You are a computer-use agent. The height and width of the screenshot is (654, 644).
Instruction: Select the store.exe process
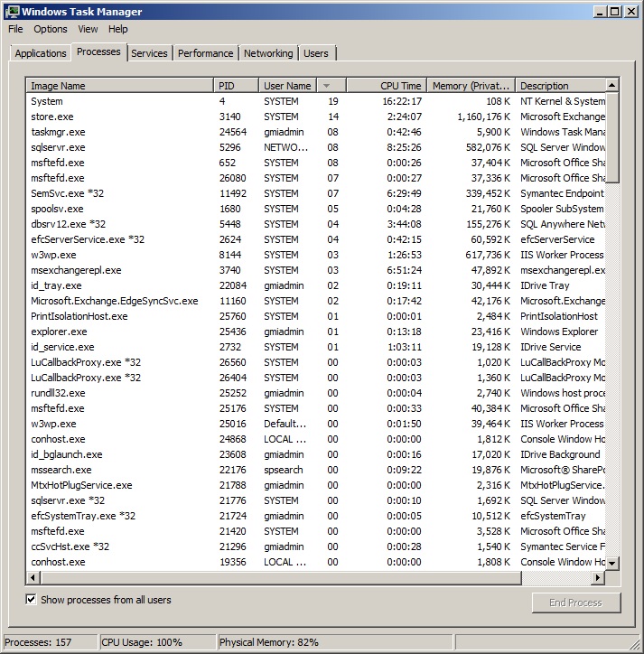[316, 117]
